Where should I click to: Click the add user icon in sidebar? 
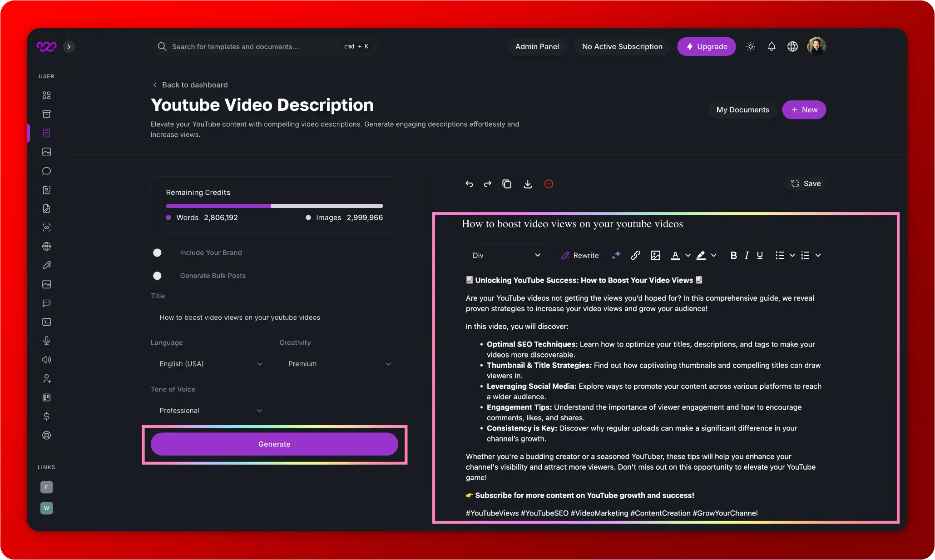(46, 379)
